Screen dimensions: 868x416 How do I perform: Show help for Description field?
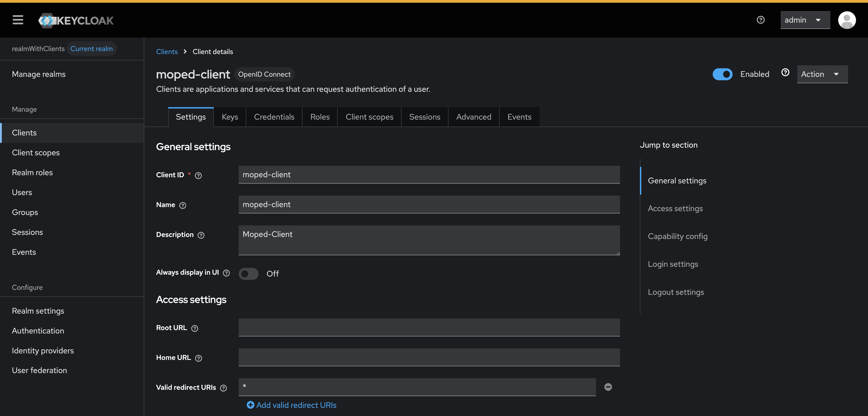(201, 235)
